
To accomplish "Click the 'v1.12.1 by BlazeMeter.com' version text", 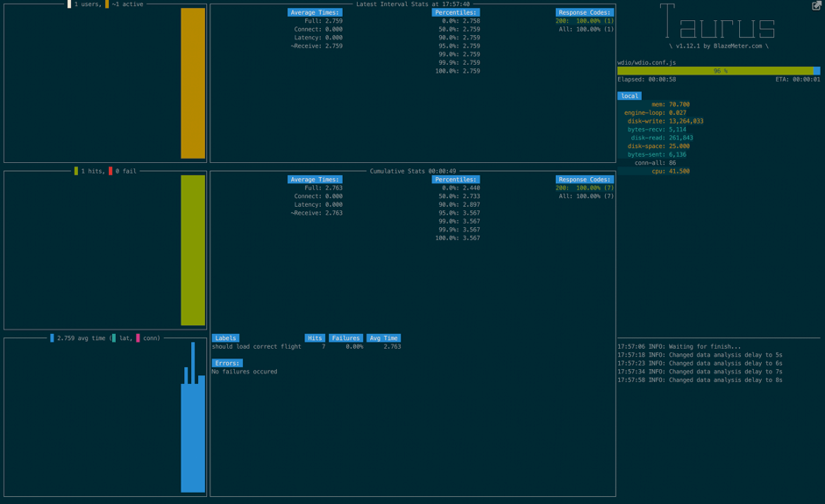I will (718, 46).
